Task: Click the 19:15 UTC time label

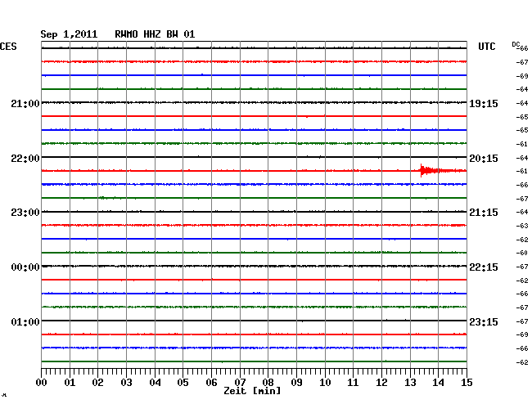Action: (x=484, y=103)
